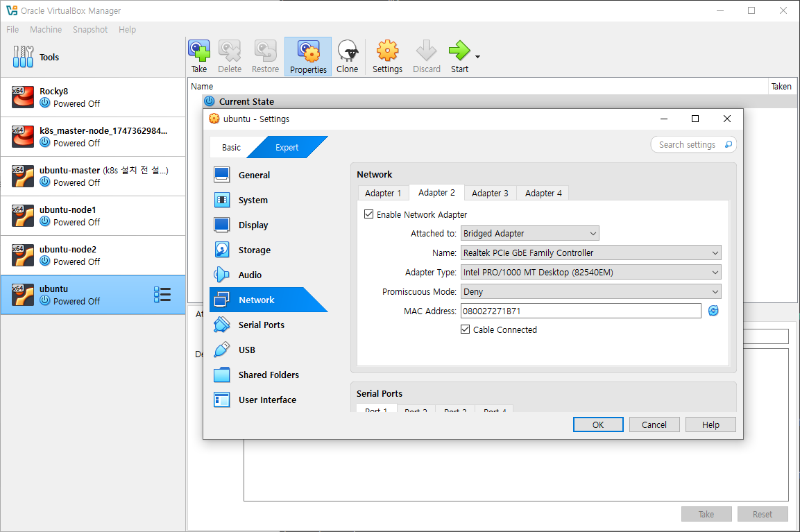Open the User Interface settings category
800x532 pixels.
(269, 400)
